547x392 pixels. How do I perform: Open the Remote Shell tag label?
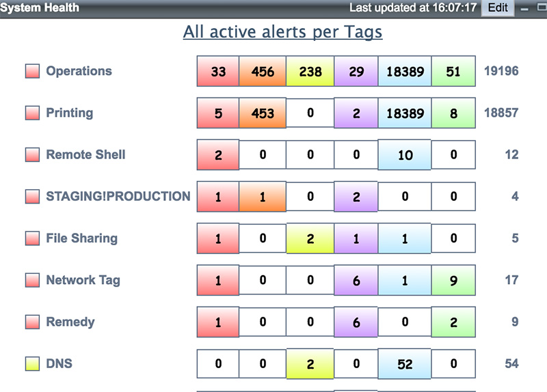pos(86,155)
